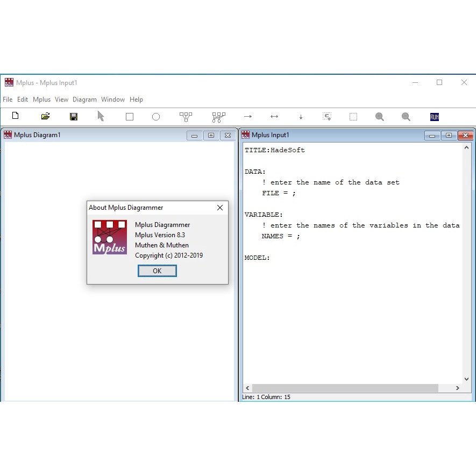This screenshot has height=476, width=476.
Task: Click the Mplus logo in About dialog
Action: click(x=110, y=237)
